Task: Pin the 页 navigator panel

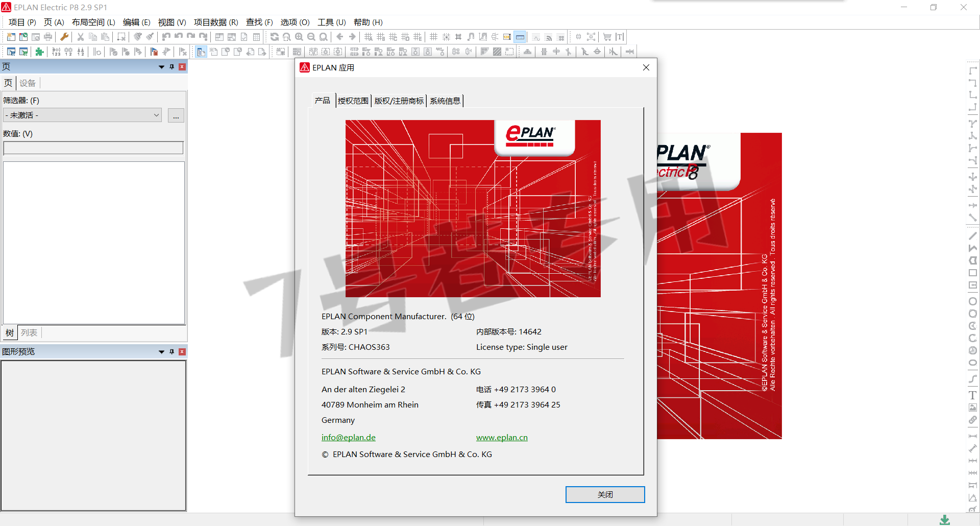Action: point(172,67)
